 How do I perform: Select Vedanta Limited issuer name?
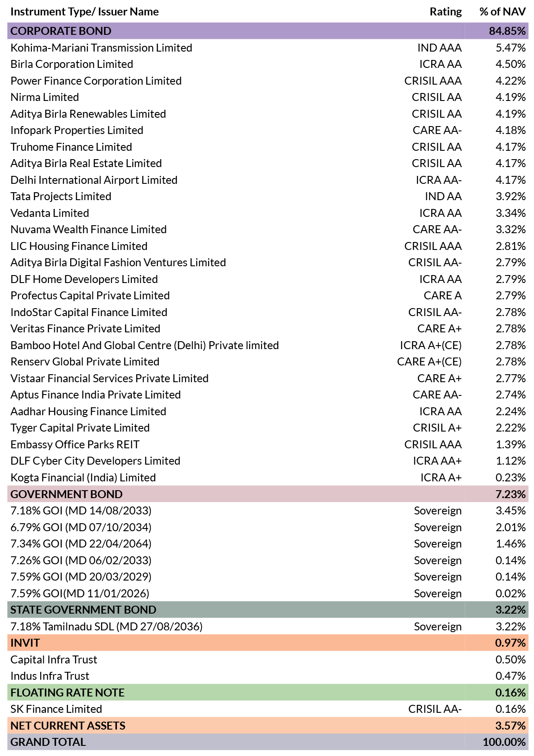pyautogui.click(x=50, y=213)
